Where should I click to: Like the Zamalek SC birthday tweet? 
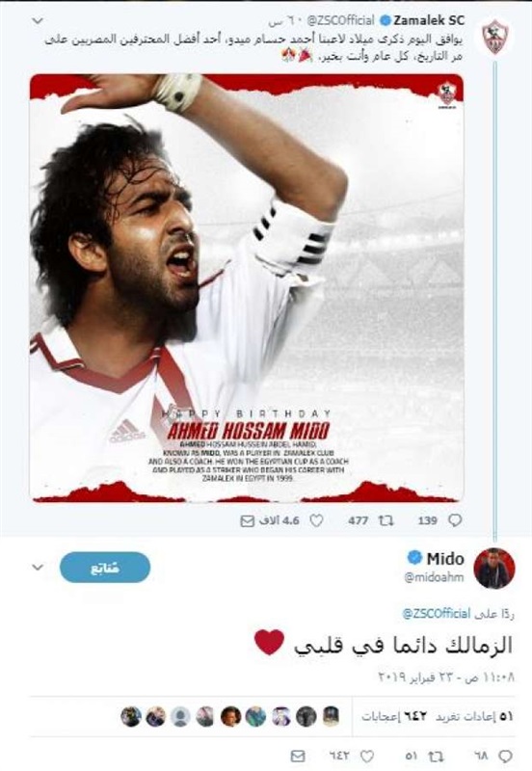tap(316, 520)
